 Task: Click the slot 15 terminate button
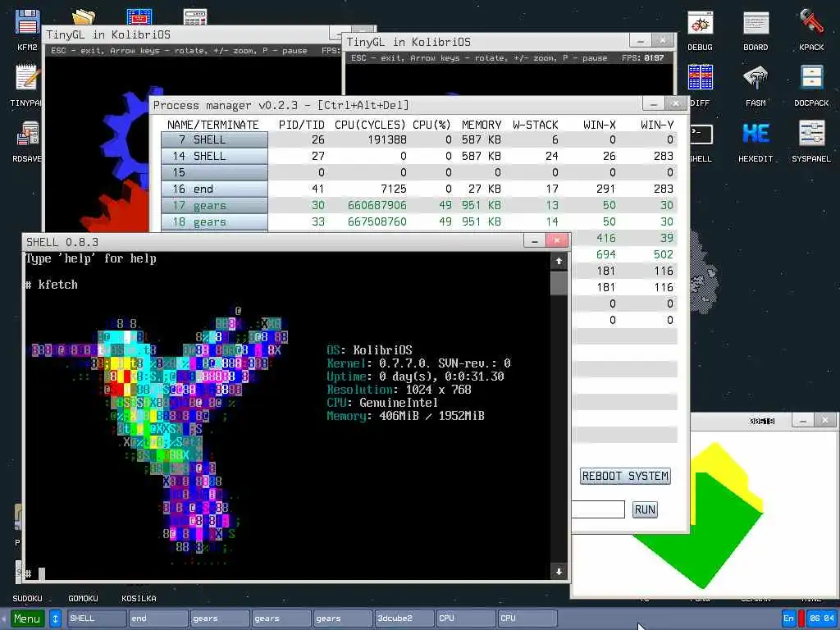point(214,172)
